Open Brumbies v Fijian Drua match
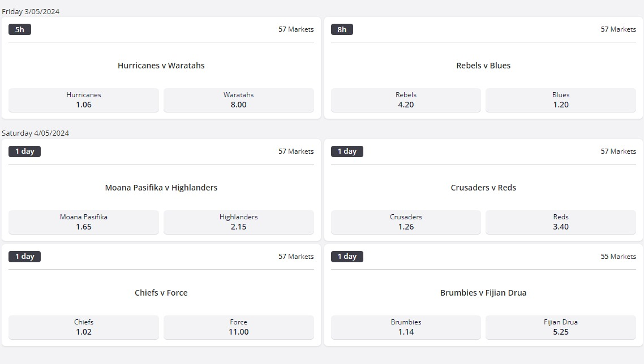644x364 pixels. coord(483,293)
